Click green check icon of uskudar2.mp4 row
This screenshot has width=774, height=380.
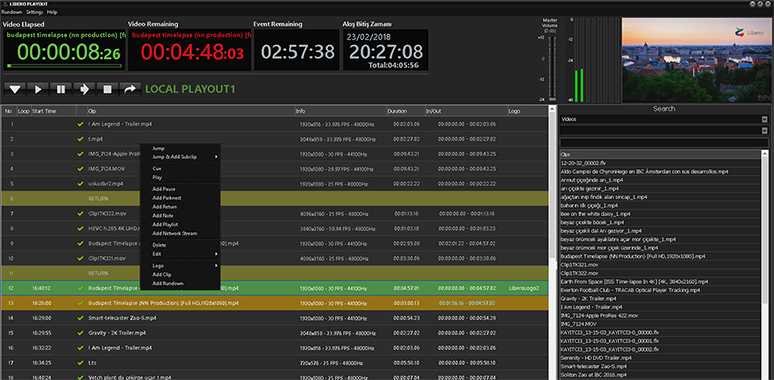[80, 184]
